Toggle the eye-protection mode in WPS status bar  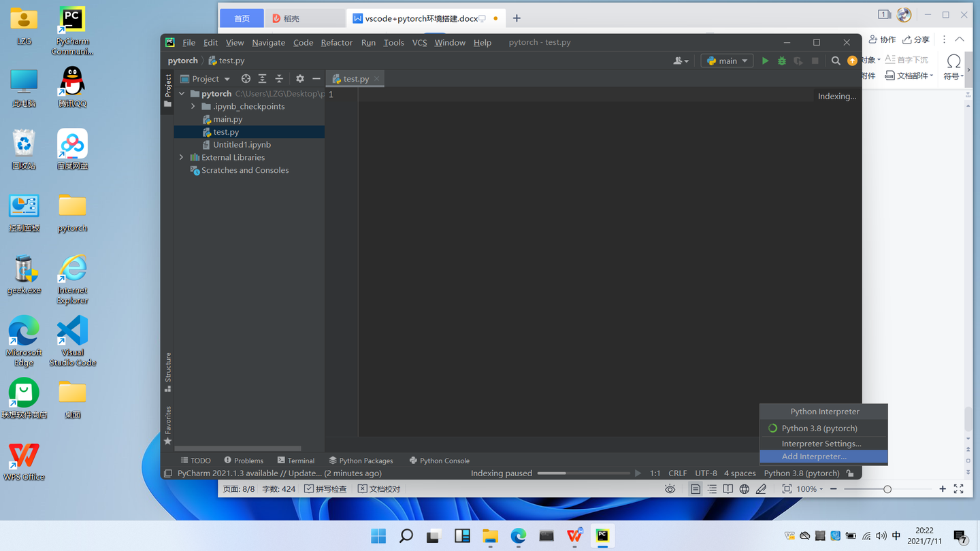pyautogui.click(x=670, y=488)
